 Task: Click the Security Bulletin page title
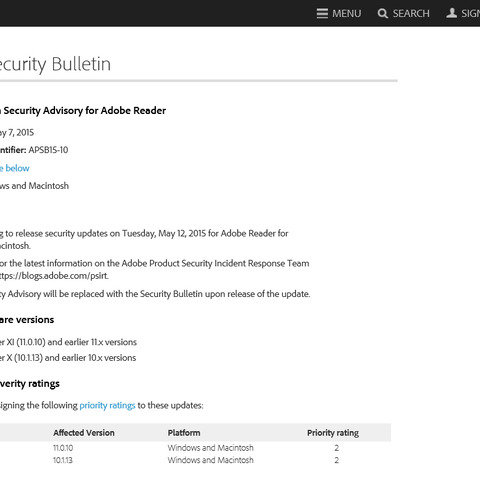[55, 64]
